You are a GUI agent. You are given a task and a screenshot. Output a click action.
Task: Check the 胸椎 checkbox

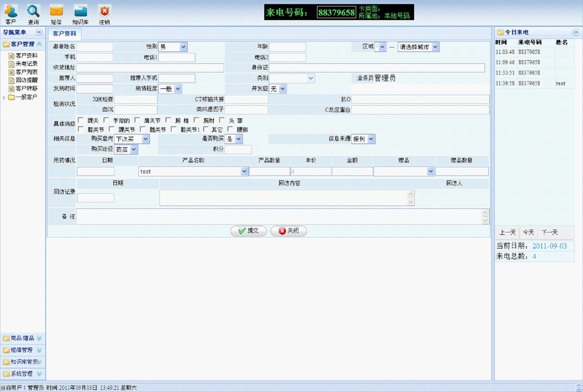168,120
